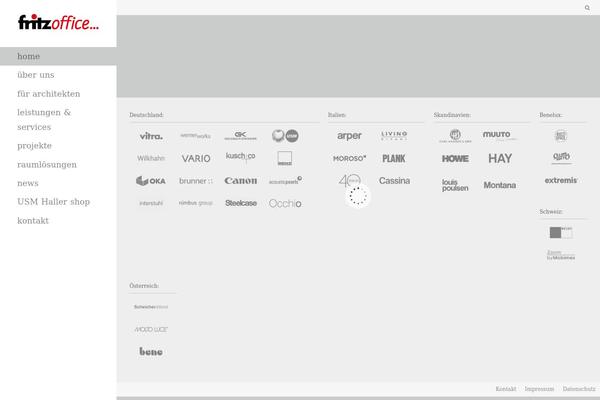This screenshot has width=600, height=400.
Task: Open the über uns menu
Action: [36, 75]
